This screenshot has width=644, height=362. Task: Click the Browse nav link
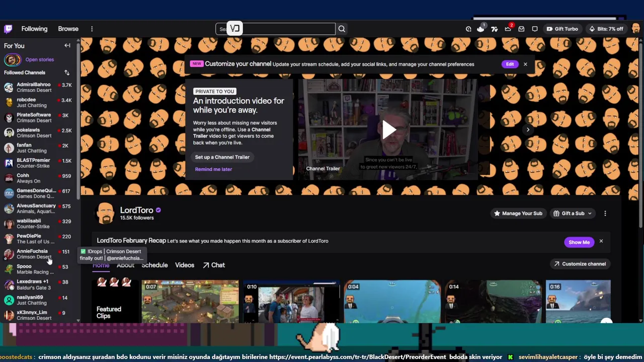coord(68,29)
